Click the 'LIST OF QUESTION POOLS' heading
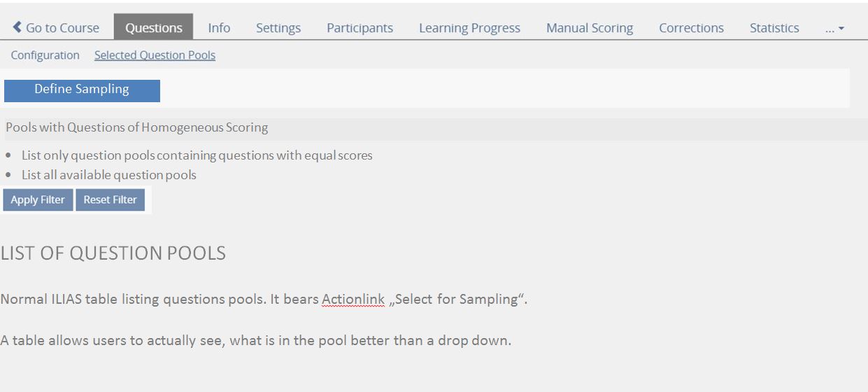Viewport: 868px width, 392px height. pyautogui.click(x=113, y=253)
